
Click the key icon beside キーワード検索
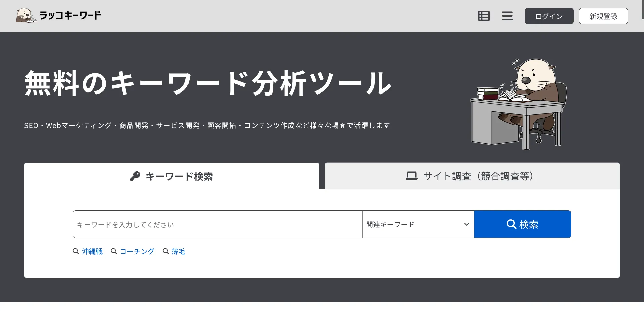(135, 176)
